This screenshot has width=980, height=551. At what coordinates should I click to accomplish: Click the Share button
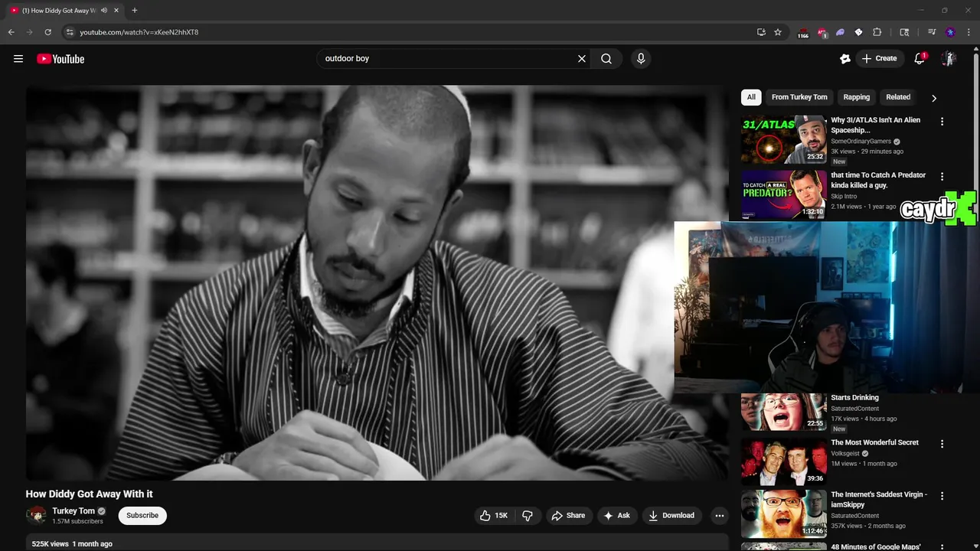pos(568,516)
